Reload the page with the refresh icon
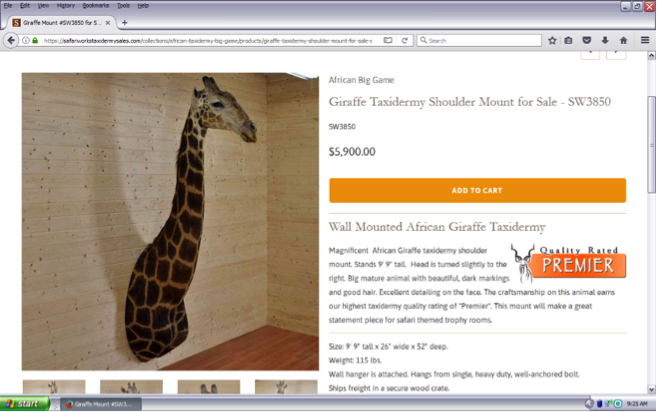 point(404,41)
